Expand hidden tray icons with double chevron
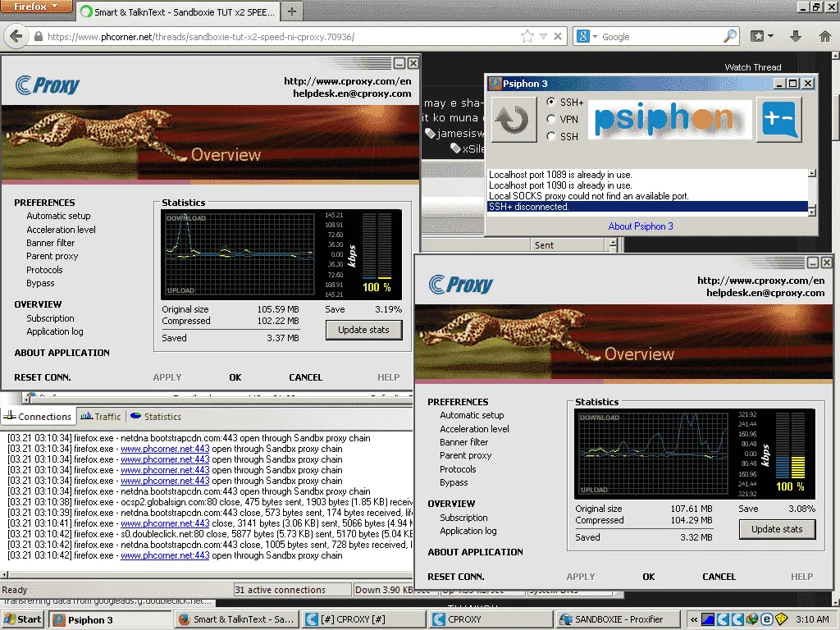The image size is (840, 630). 694,619
